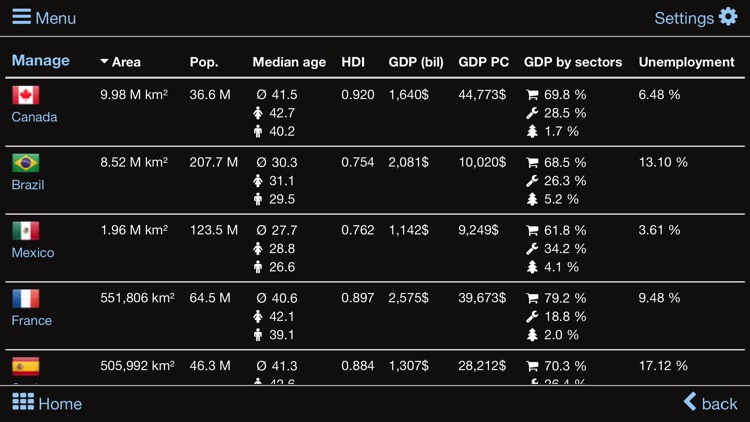Viewport: 750px width, 422px height.
Task: Sort by the HDI column header
Action: 353,62
